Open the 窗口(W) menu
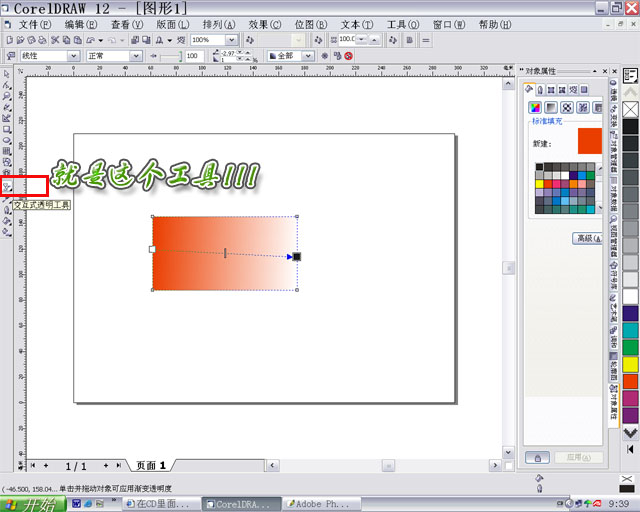Viewport: 640px width, 512px height. point(449,24)
